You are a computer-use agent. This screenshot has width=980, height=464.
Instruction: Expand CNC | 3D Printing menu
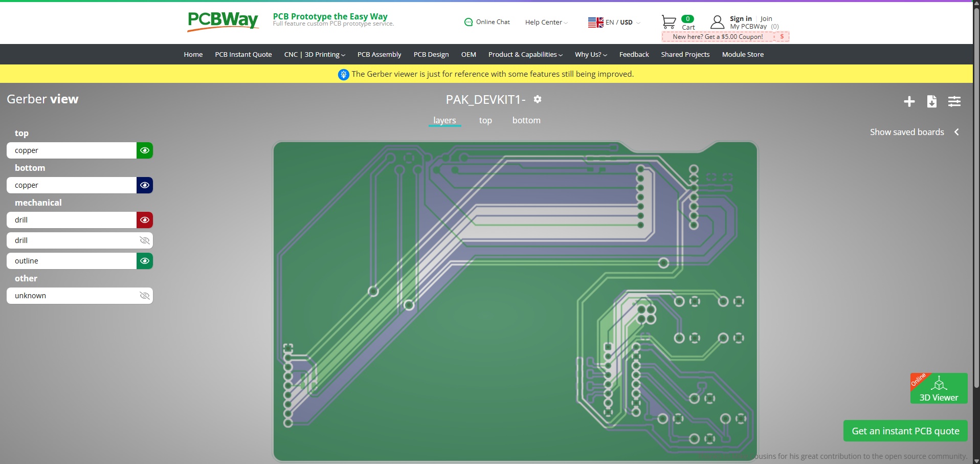315,55
